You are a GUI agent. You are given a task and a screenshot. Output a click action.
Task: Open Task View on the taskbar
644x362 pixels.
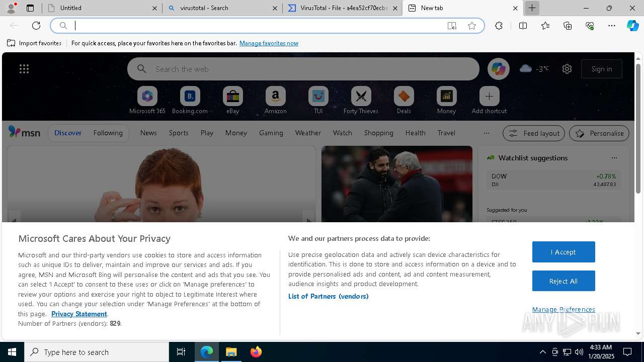181,352
